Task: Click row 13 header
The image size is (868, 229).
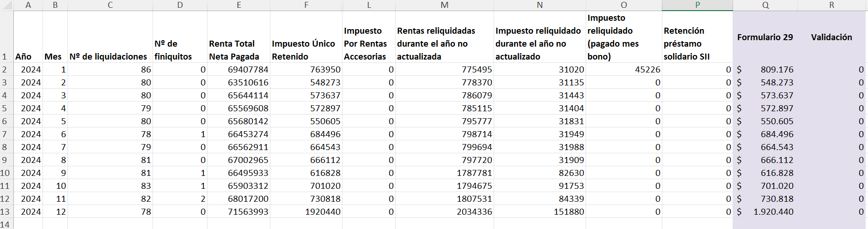Action: click(5, 211)
